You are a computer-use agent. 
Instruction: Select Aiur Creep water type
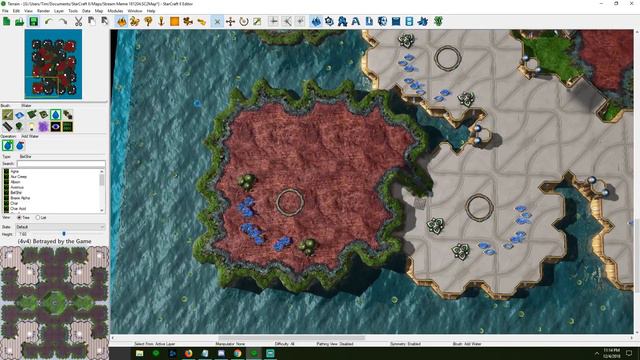(x=19, y=177)
